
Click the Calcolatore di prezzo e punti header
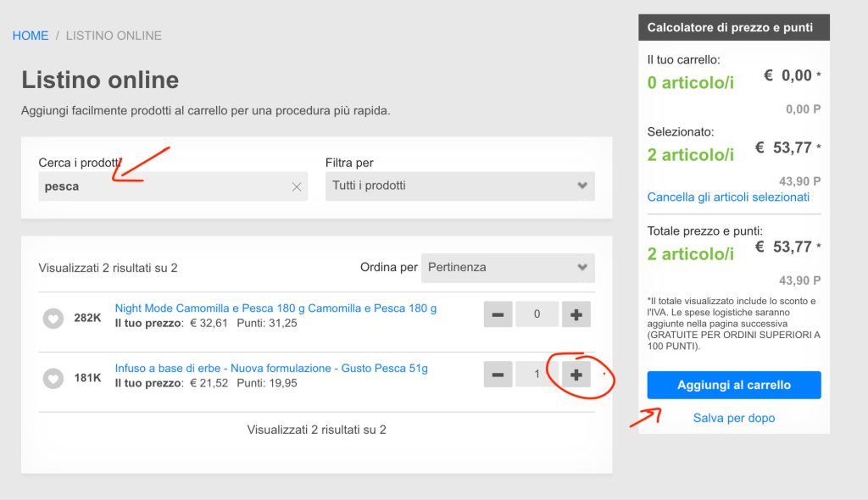pyautogui.click(x=734, y=28)
